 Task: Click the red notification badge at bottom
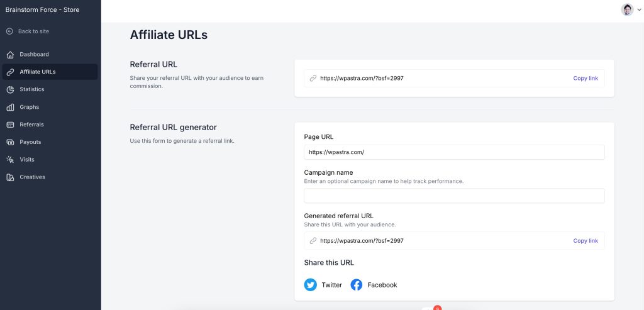(437, 307)
